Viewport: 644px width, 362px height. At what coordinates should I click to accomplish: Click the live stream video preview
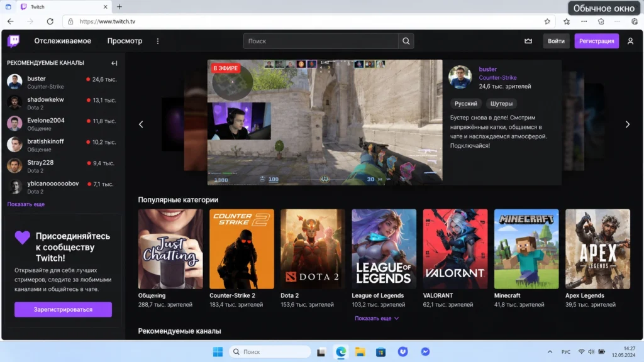click(x=325, y=123)
